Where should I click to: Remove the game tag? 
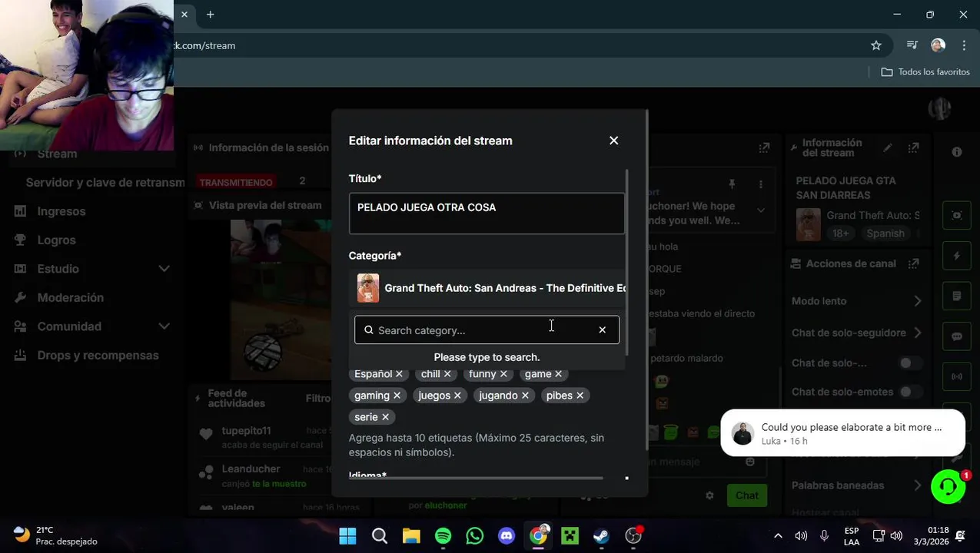click(x=559, y=374)
